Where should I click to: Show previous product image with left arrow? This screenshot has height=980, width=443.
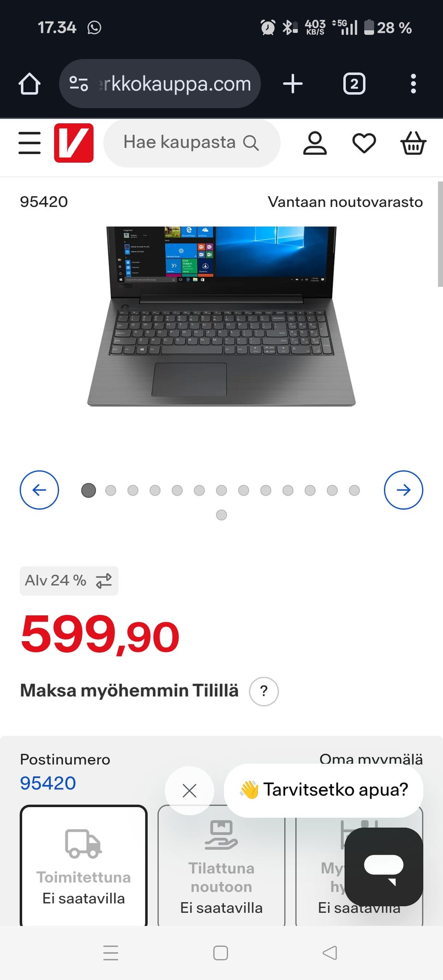39,490
